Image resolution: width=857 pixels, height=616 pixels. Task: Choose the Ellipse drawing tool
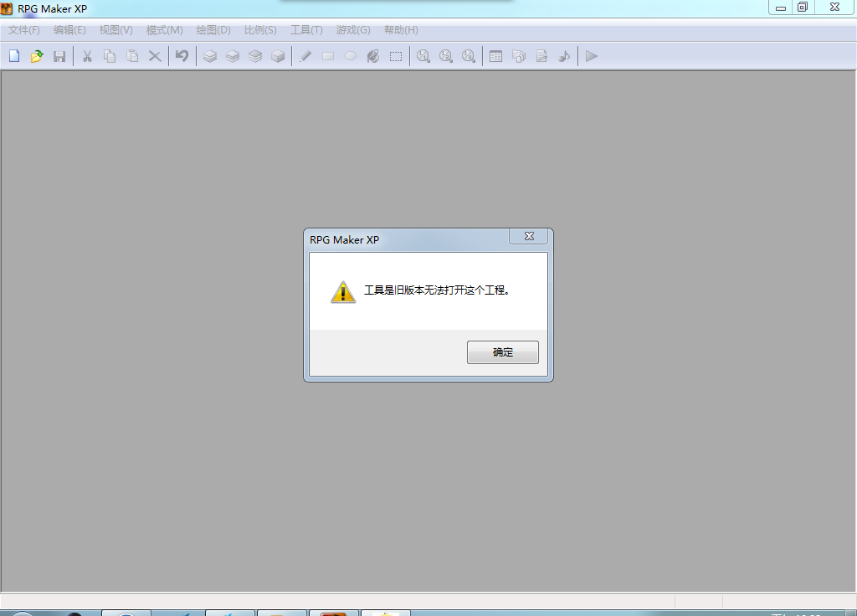(x=351, y=56)
